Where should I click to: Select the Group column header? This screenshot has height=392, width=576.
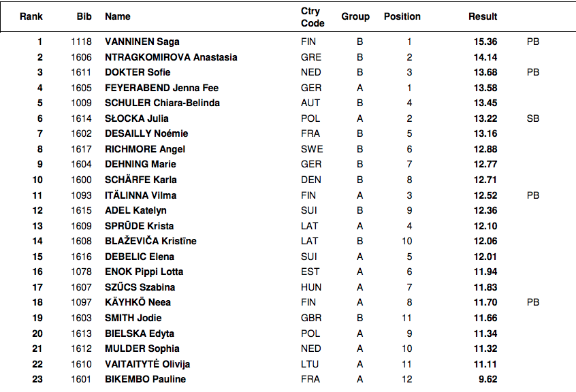(x=355, y=16)
